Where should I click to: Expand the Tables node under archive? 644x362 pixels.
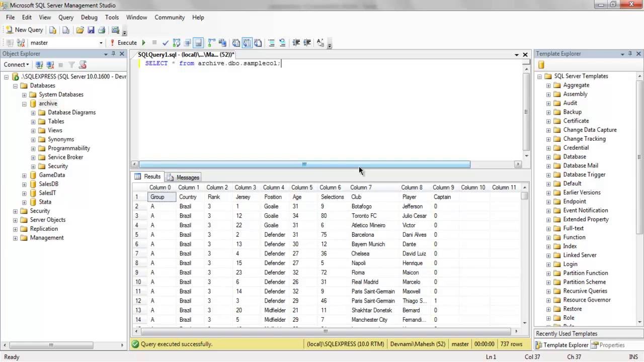33,121
